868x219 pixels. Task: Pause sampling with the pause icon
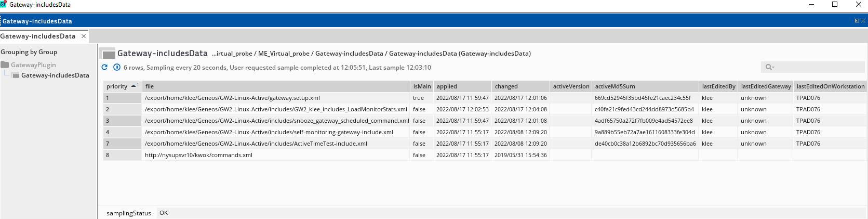[117, 67]
